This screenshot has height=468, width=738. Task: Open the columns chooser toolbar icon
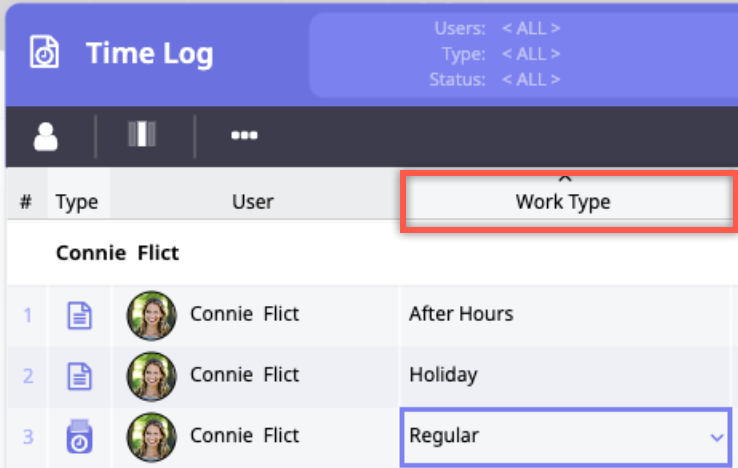143,135
